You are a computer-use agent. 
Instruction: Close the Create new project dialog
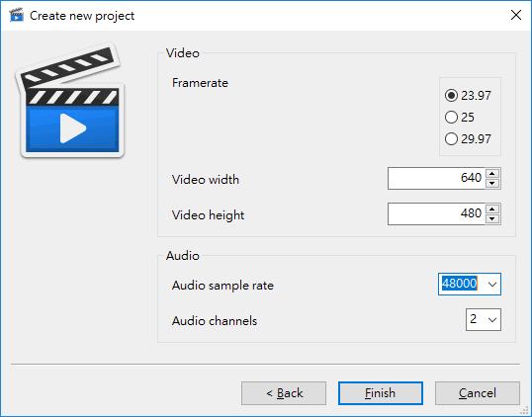[x=516, y=15]
